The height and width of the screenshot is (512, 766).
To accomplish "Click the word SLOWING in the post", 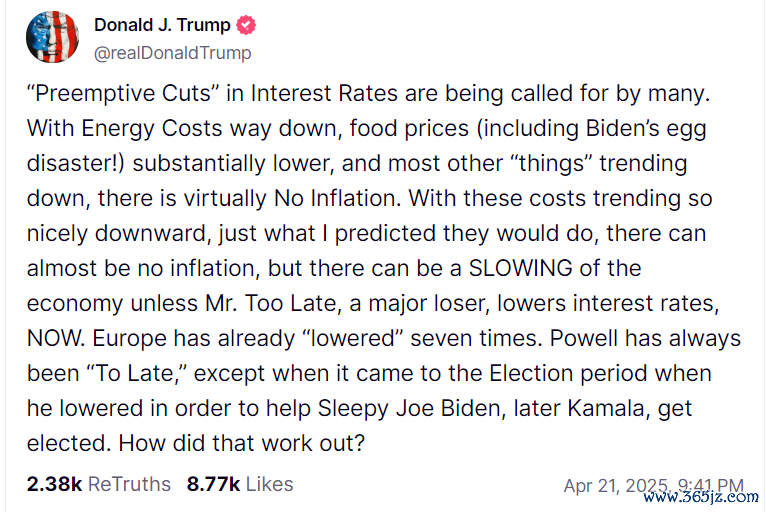I will 521,268.
